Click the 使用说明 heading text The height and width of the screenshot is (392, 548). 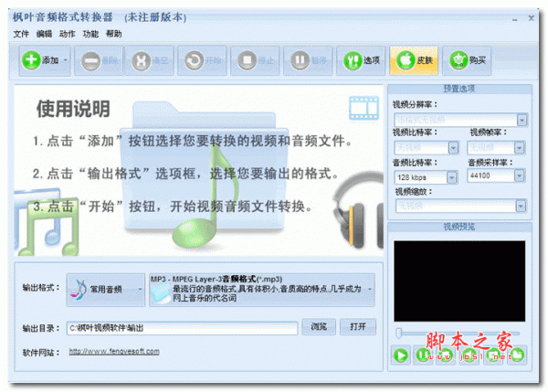tap(73, 109)
